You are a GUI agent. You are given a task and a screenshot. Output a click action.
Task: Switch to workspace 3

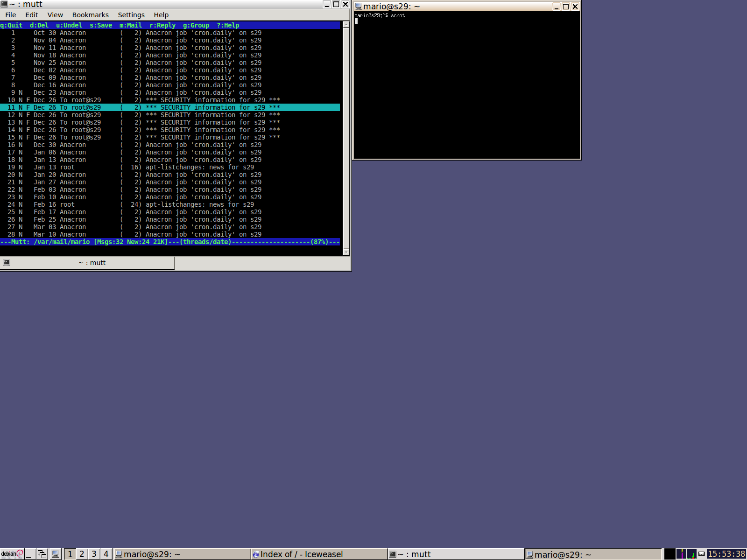coord(94,554)
